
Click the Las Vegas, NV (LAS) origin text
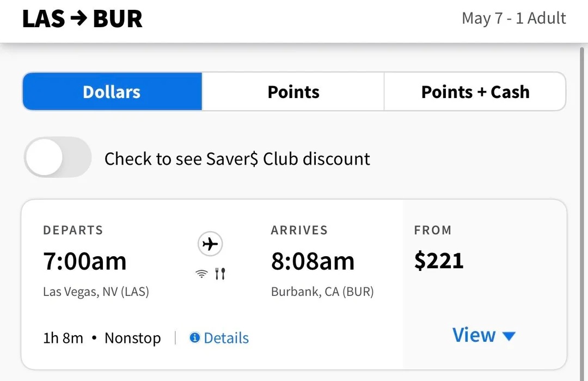tap(96, 292)
